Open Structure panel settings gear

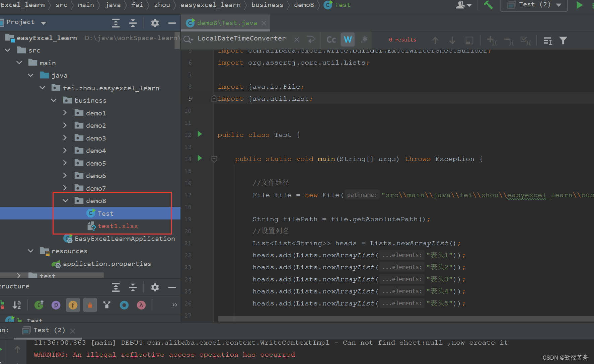point(155,287)
